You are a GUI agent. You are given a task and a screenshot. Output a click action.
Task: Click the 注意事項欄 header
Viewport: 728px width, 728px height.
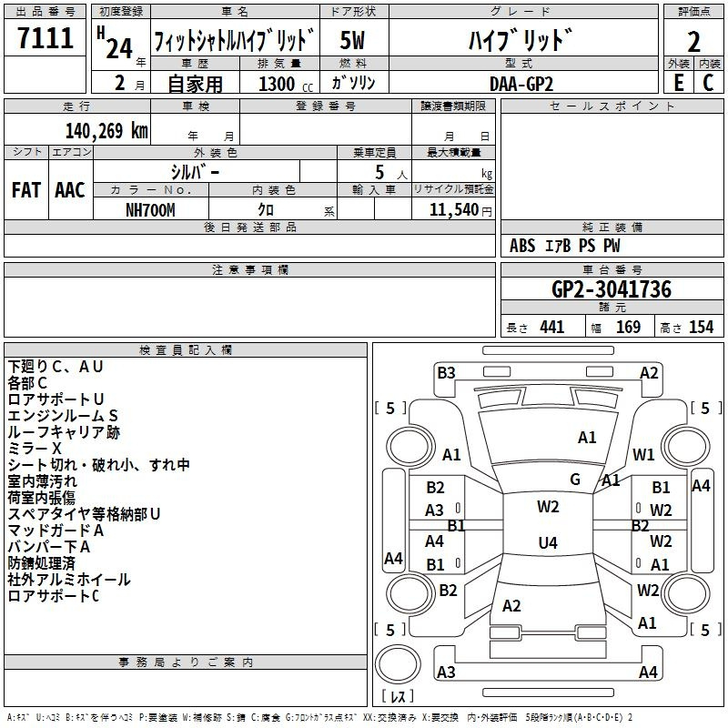pyautogui.click(x=249, y=269)
